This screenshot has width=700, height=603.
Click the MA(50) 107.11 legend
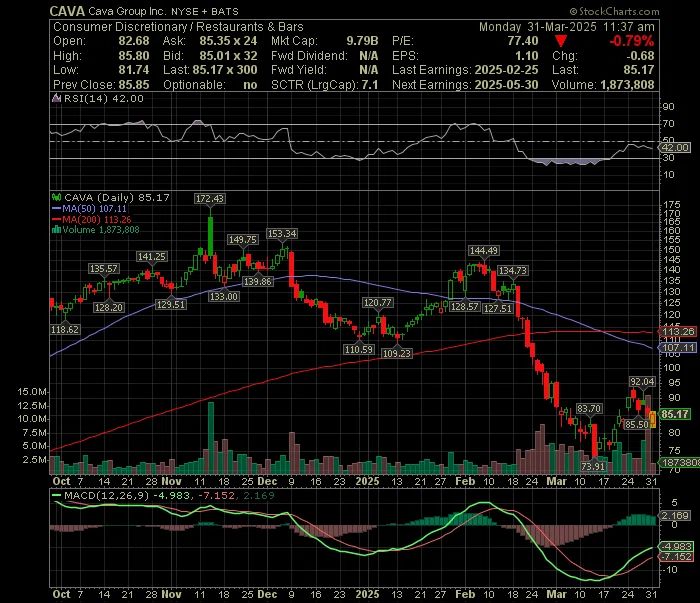[x=89, y=209]
